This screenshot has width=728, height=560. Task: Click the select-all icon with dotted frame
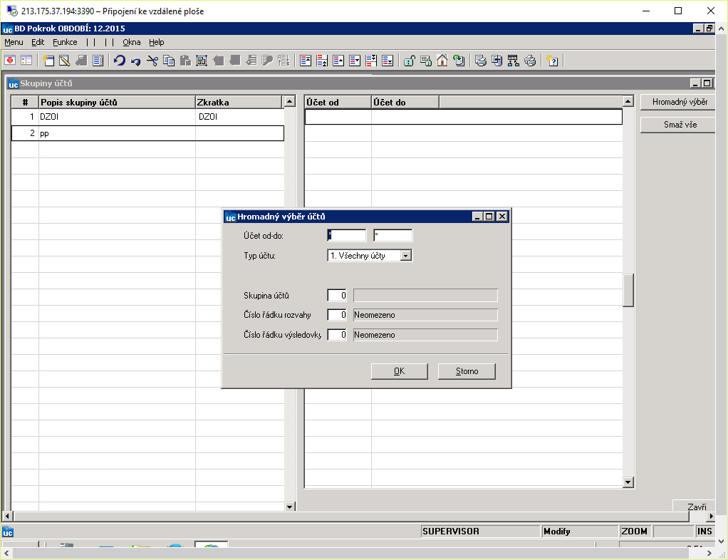pos(202,61)
